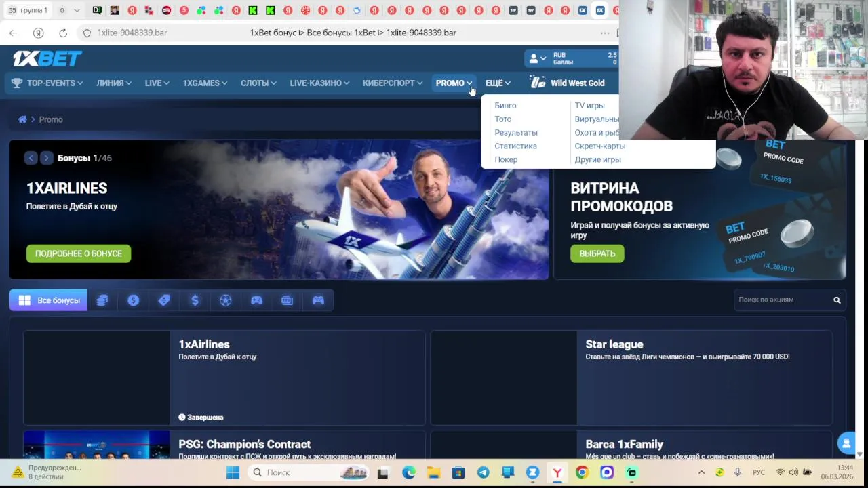Viewport: 868px width, 488px height.
Task: Open the Yandex home button in the toolbar
Action: pos(38,33)
